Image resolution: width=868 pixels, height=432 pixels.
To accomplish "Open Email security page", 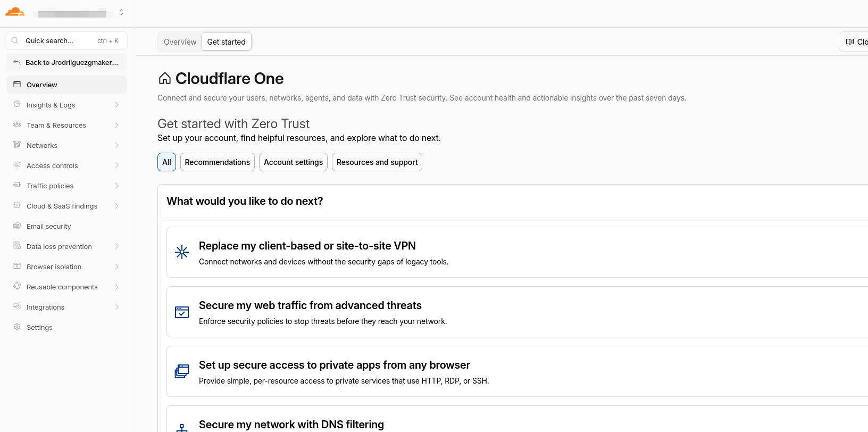I will pyautogui.click(x=66, y=226).
